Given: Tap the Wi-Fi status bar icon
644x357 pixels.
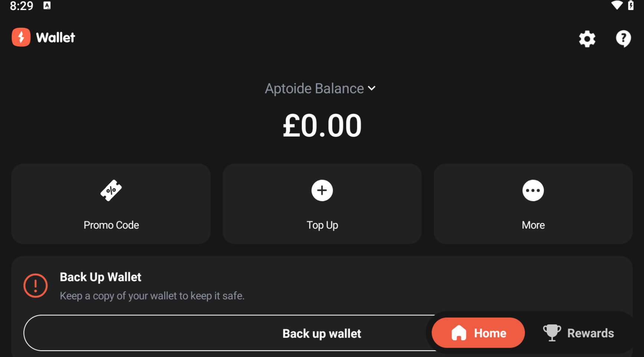Looking at the screenshot, I should click(617, 5).
